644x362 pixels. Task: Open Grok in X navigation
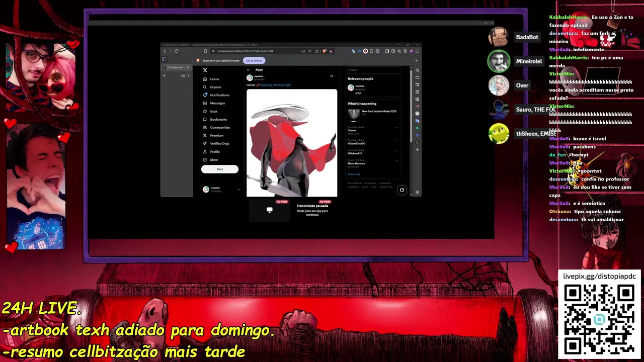tap(210, 111)
